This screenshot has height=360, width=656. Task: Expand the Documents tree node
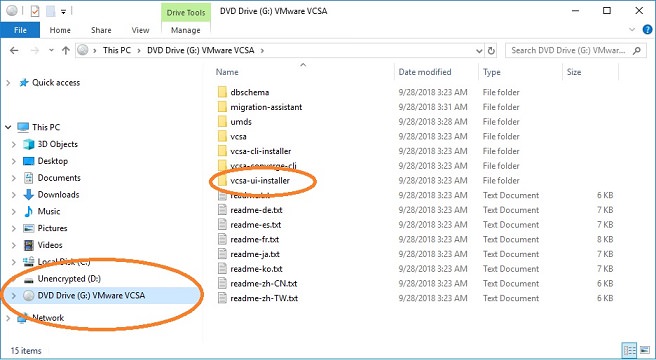click(13, 178)
